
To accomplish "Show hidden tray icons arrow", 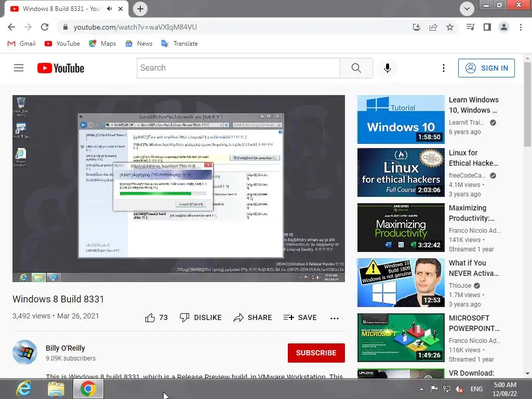I will (x=421, y=389).
